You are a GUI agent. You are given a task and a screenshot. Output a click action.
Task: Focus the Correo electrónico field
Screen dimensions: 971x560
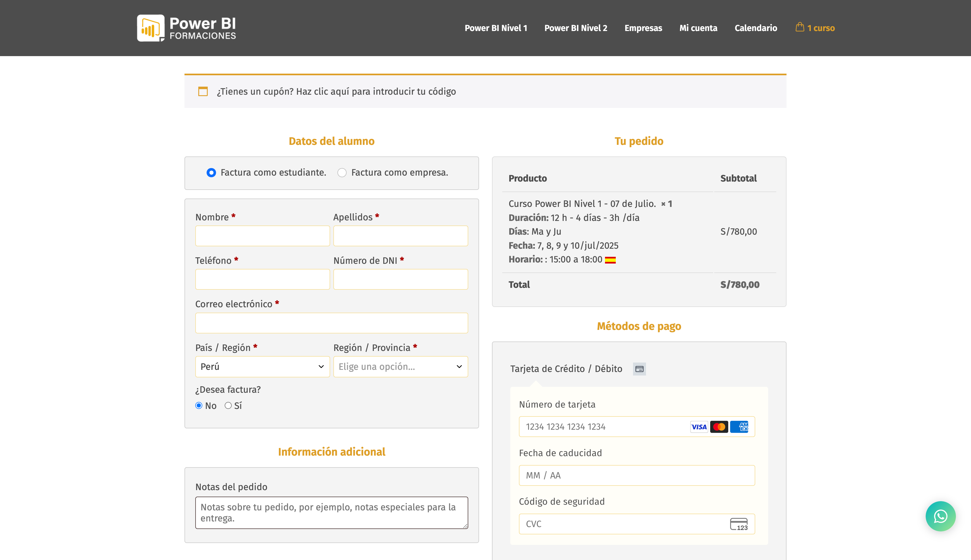point(331,323)
